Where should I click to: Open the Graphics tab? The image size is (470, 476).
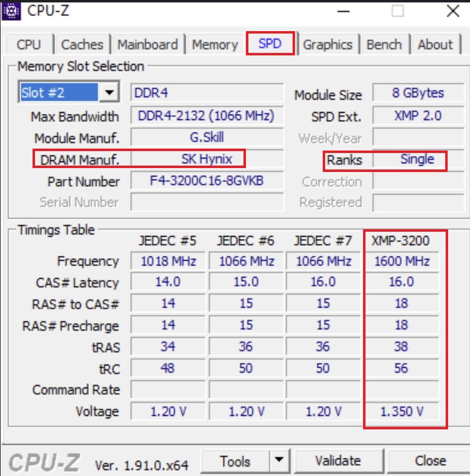[328, 45]
